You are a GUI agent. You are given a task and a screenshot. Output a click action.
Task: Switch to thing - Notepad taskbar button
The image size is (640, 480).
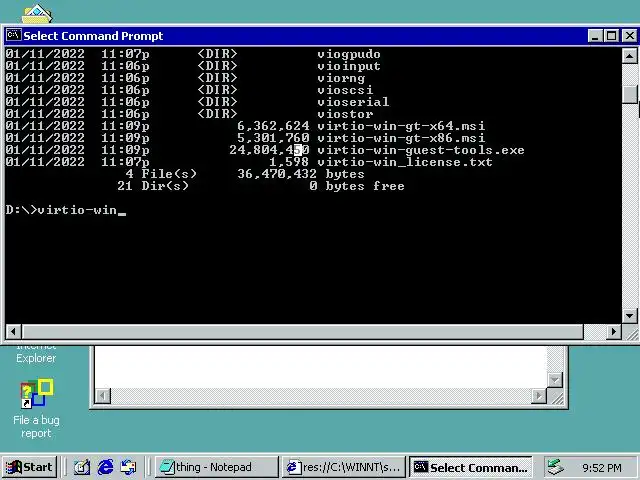click(x=217, y=467)
